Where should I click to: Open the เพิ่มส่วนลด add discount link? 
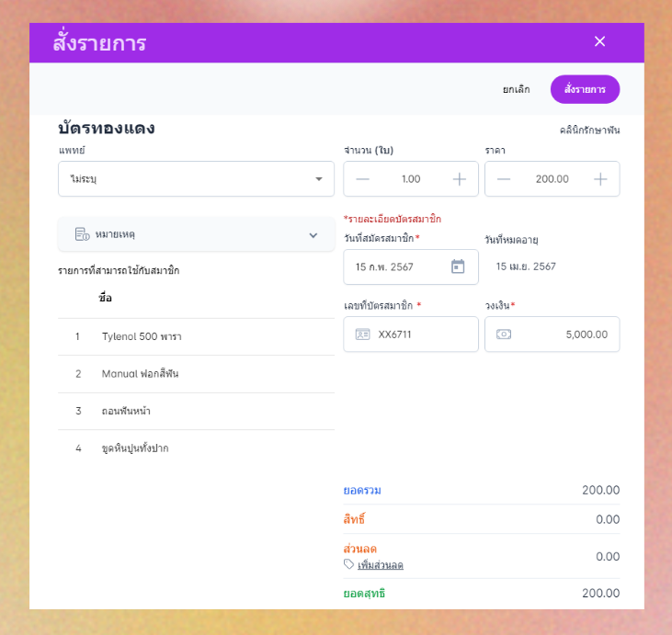[x=381, y=565]
